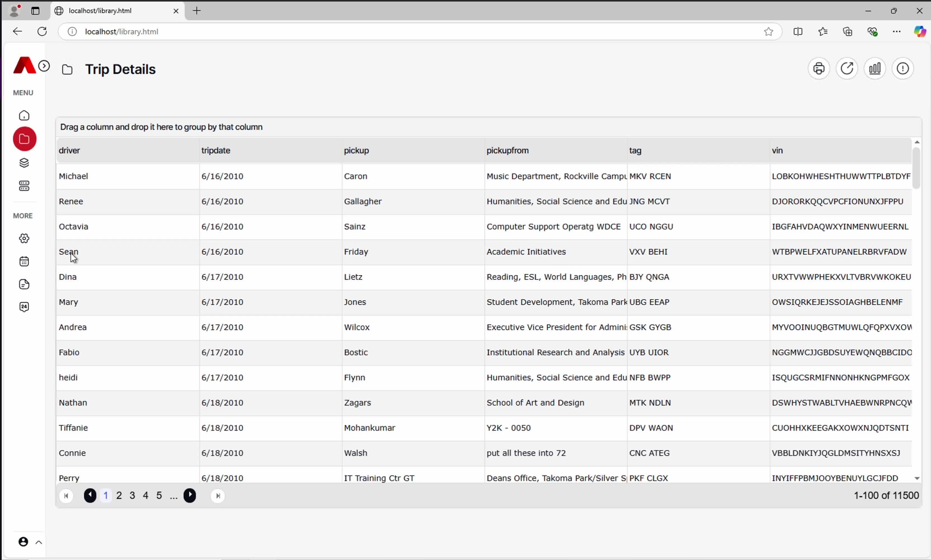Click the next page arrow button

(190, 495)
